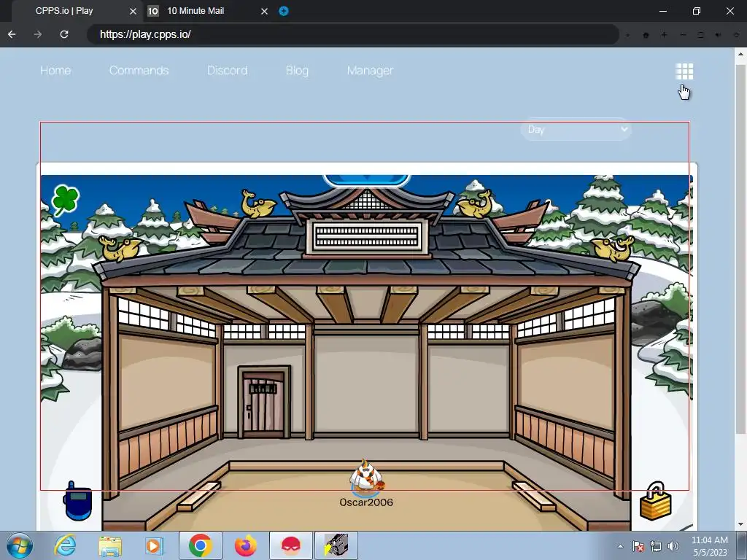The width and height of the screenshot is (747, 560).
Task: Open Windows Media Player from the taskbar
Action: click(x=155, y=545)
